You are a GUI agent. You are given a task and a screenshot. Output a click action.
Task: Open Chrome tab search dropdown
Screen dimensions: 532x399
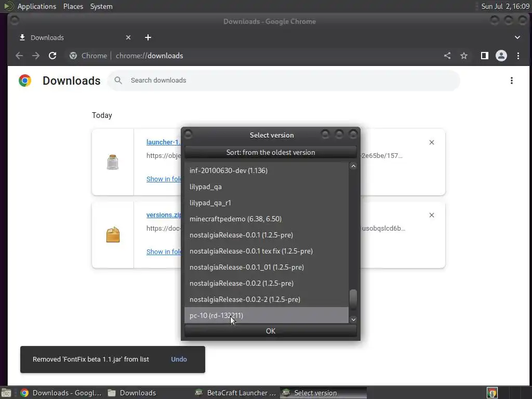[x=517, y=37]
